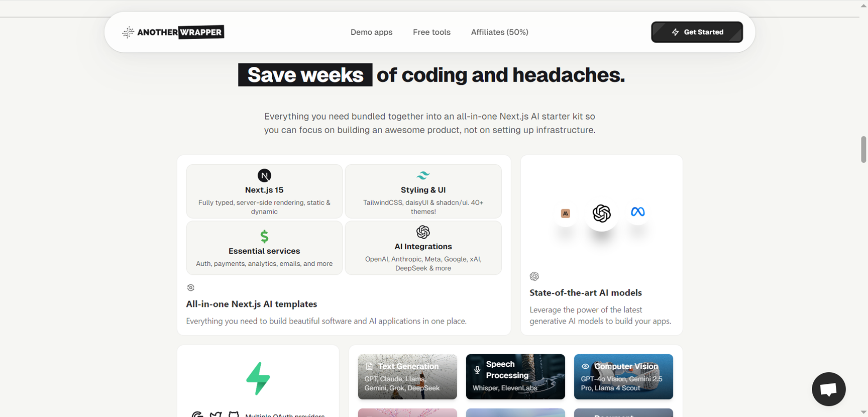Click small icon above All-in-one Next.js AI templates

pyautogui.click(x=190, y=288)
